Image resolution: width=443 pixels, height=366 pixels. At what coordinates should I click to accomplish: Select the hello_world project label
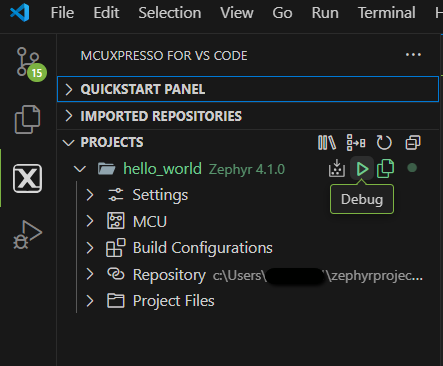click(162, 169)
